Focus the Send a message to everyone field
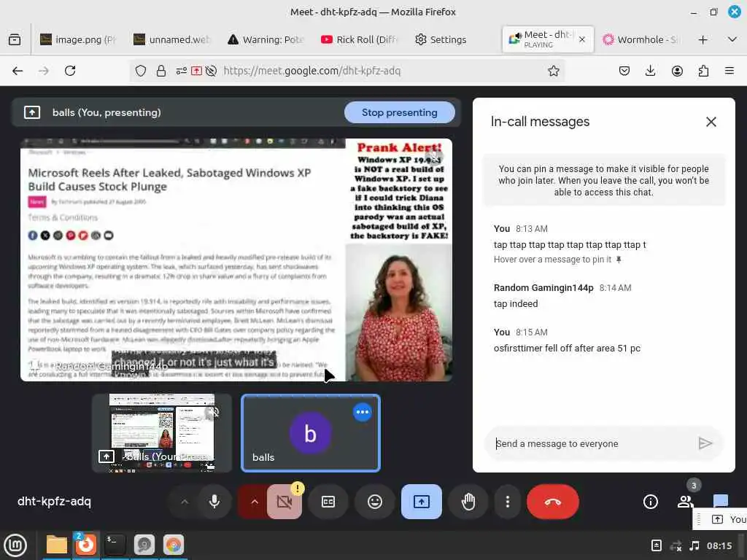 (x=591, y=443)
